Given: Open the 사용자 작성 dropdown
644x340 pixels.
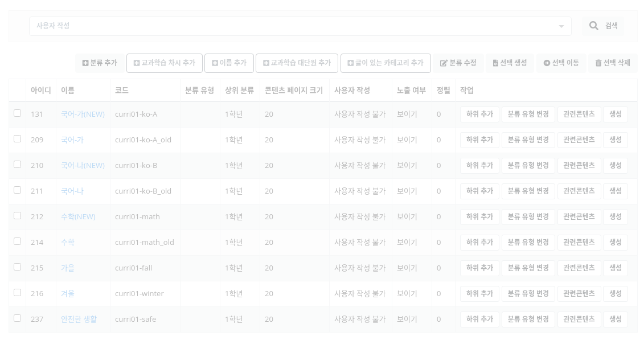Looking at the screenshot, I should click(300, 26).
